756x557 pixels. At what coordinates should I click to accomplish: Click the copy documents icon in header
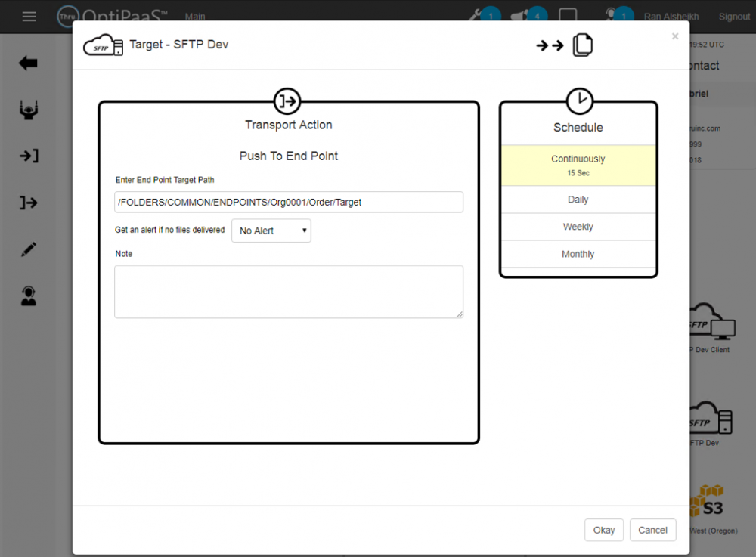click(583, 45)
